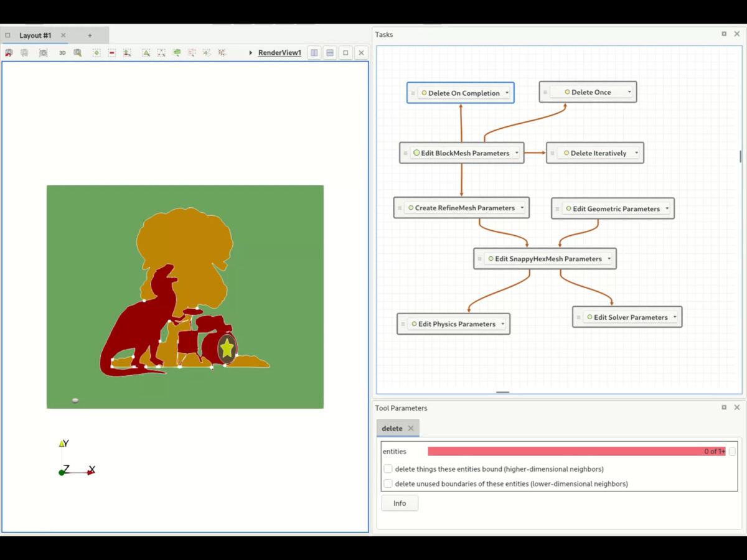Image resolution: width=747 pixels, height=560 pixels.
Task: Select the subtract-from-selection tool icon
Action: click(112, 53)
